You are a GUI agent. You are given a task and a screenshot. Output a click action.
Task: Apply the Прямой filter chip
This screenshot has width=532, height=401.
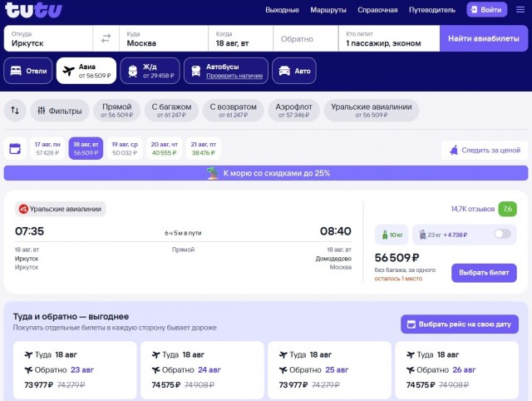116,111
